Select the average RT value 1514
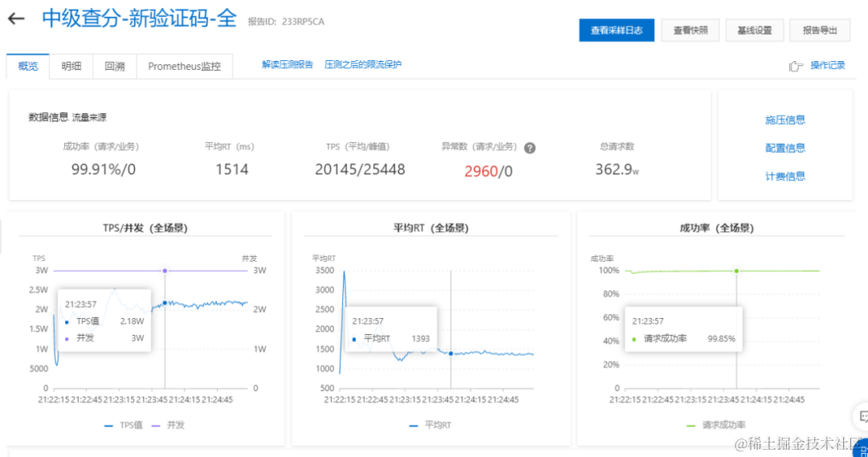Screen dimensions: 868x457 coord(231,169)
